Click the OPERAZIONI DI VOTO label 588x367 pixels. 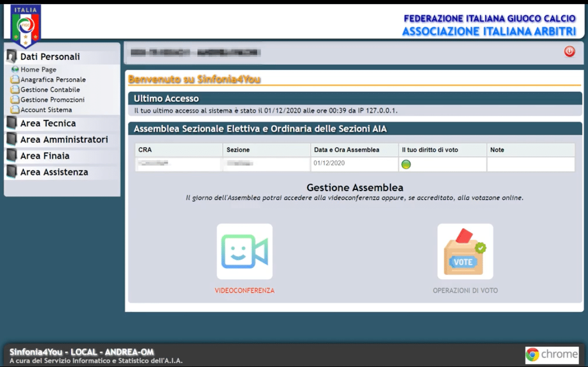click(x=465, y=291)
